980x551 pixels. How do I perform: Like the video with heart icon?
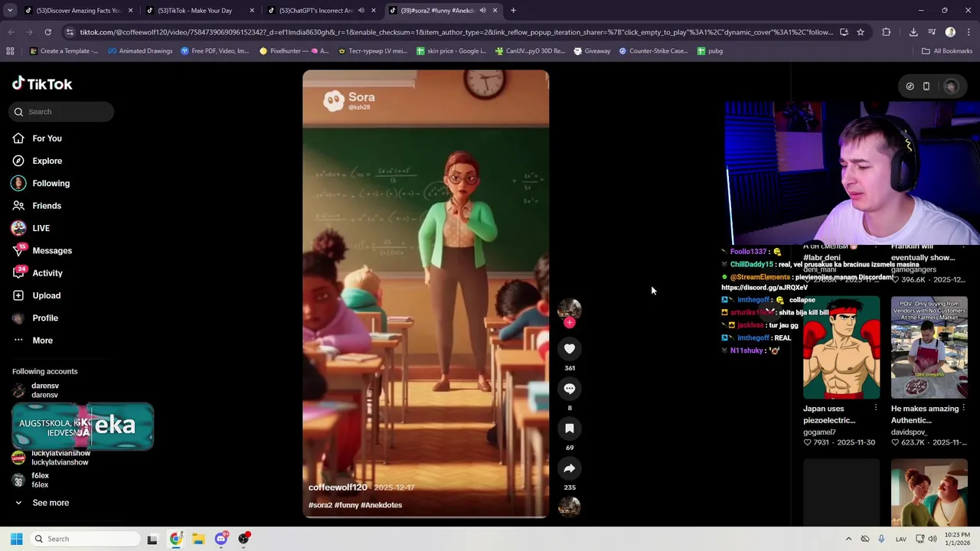tap(570, 349)
